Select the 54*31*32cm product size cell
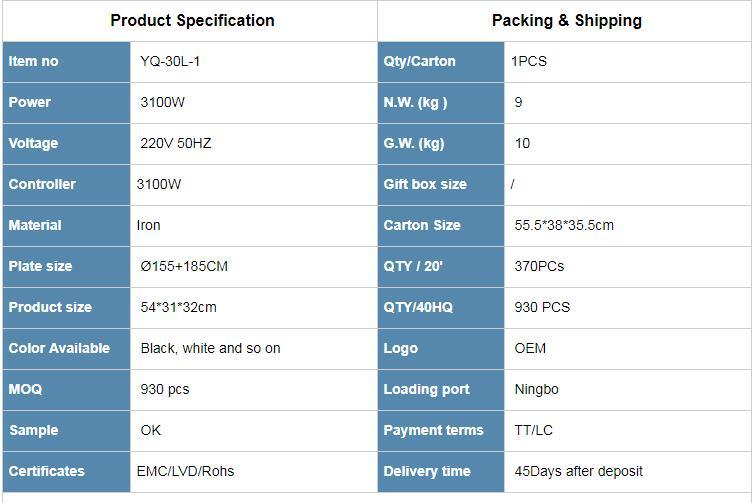 [x=178, y=307]
